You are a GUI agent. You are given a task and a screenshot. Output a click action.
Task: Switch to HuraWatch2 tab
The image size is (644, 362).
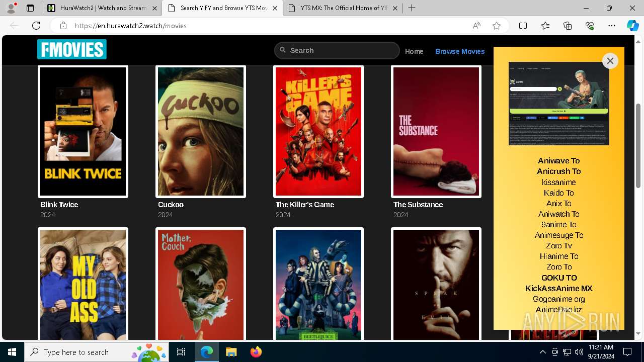(x=102, y=8)
